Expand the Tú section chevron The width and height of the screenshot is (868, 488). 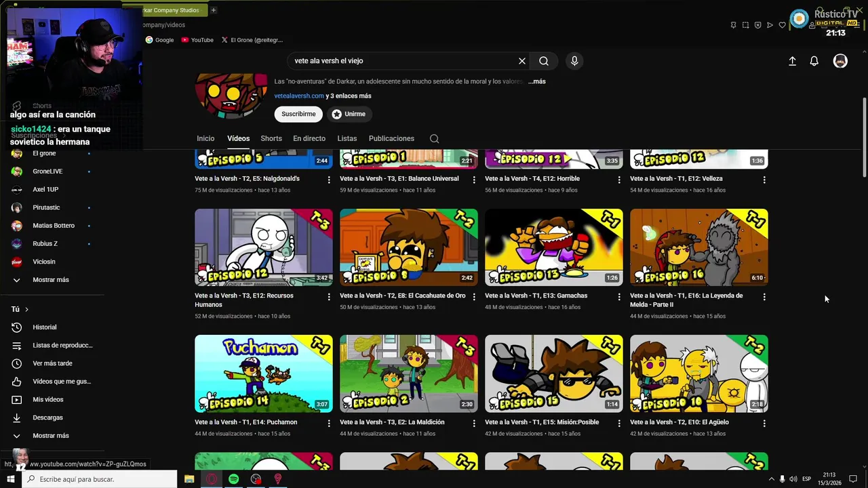point(26,310)
